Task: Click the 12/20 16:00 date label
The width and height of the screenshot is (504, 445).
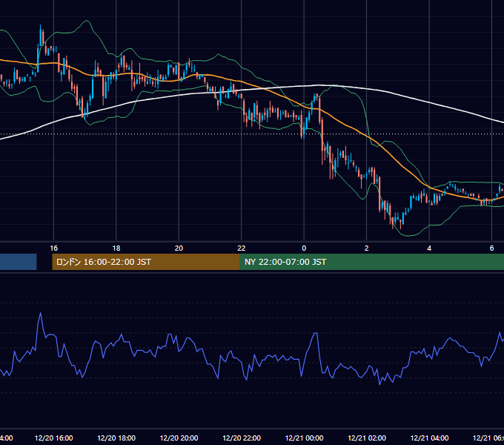Action: [53, 438]
